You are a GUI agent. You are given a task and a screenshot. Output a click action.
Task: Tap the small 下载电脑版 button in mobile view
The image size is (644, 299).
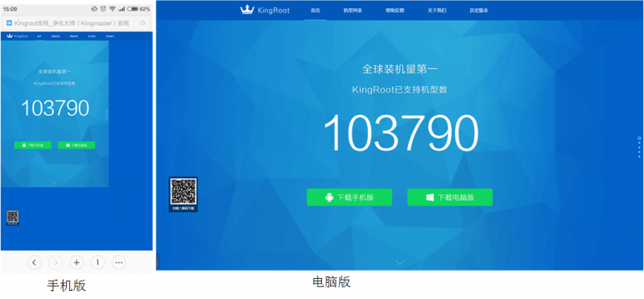coord(76,145)
